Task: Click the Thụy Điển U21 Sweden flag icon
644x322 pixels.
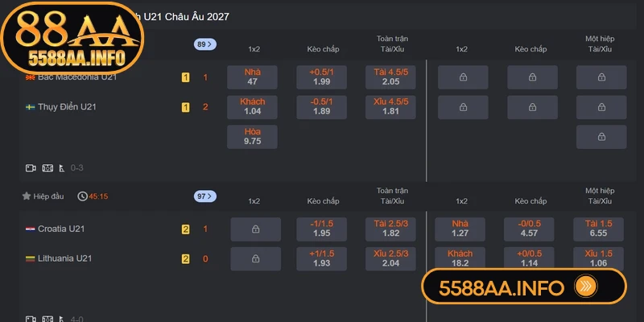Action: (30, 107)
